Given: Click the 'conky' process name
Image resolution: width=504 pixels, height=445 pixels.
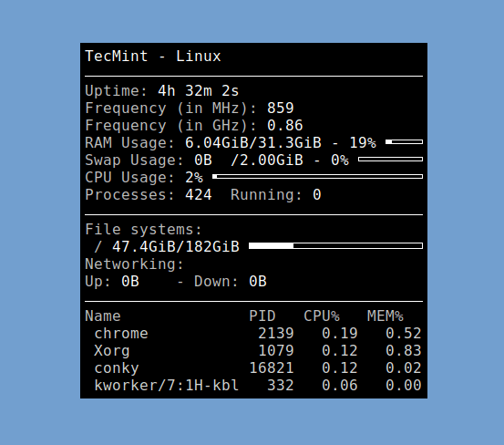Looking at the screenshot, I should click(117, 368).
